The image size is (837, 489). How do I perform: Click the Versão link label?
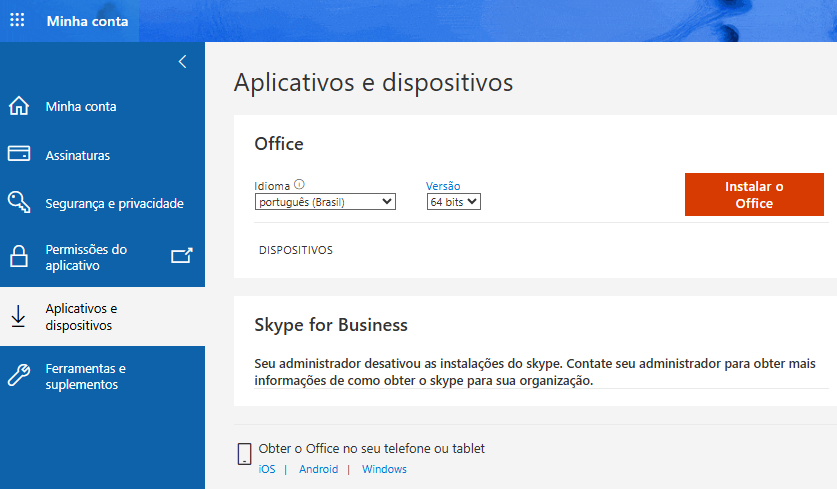point(443,186)
